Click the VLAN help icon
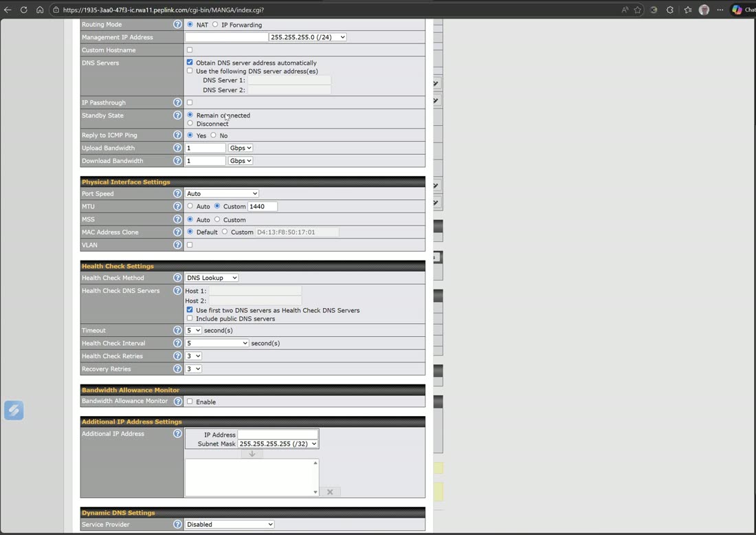 point(177,245)
